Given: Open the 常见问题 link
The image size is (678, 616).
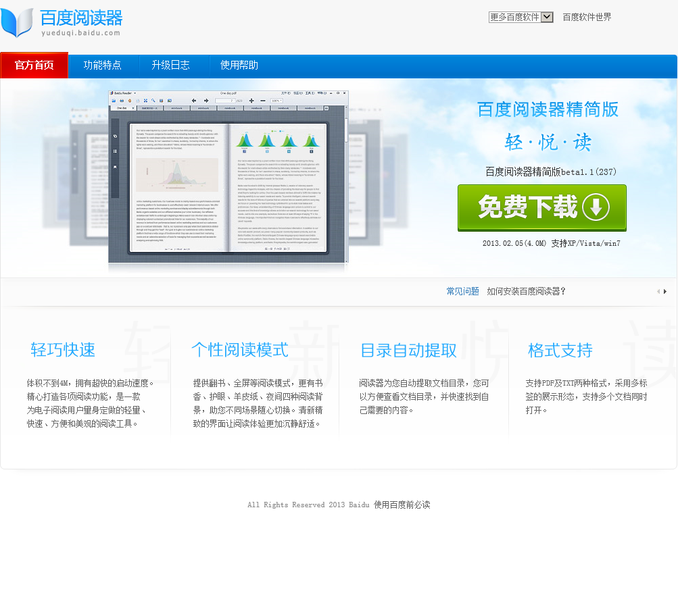Looking at the screenshot, I should [462, 292].
